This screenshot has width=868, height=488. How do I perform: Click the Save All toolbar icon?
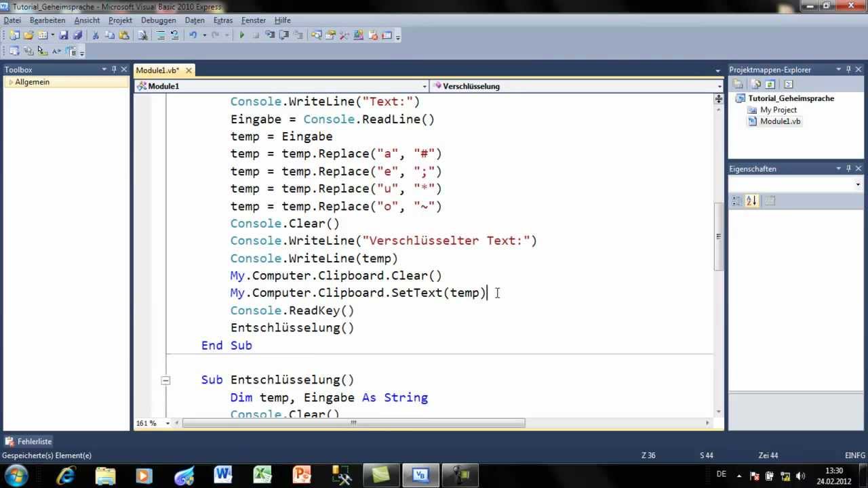coord(77,35)
